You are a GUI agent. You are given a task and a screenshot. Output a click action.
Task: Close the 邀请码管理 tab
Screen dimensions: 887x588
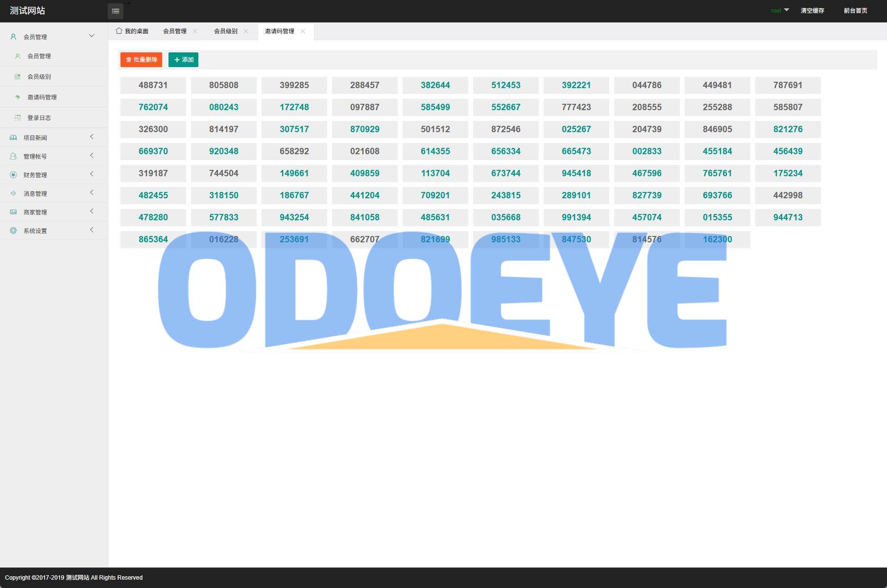tap(303, 31)
